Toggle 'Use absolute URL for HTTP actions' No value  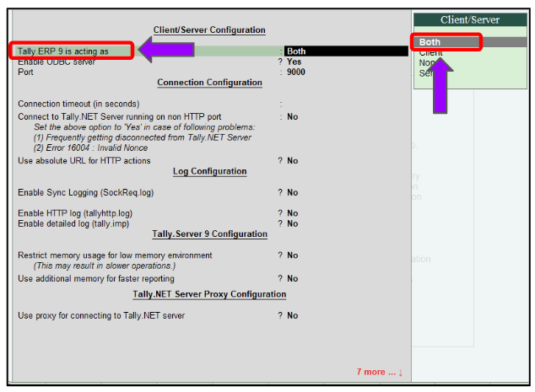293,160
